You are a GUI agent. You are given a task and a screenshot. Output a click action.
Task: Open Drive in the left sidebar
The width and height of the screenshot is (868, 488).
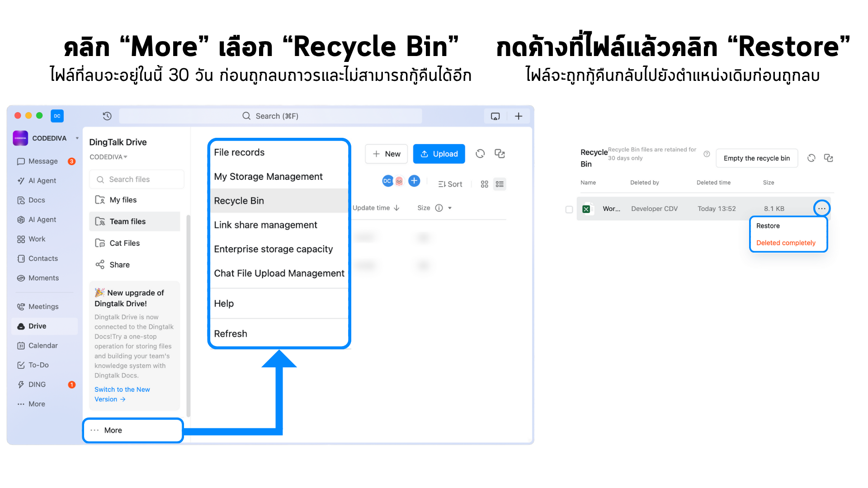[38, 326]
